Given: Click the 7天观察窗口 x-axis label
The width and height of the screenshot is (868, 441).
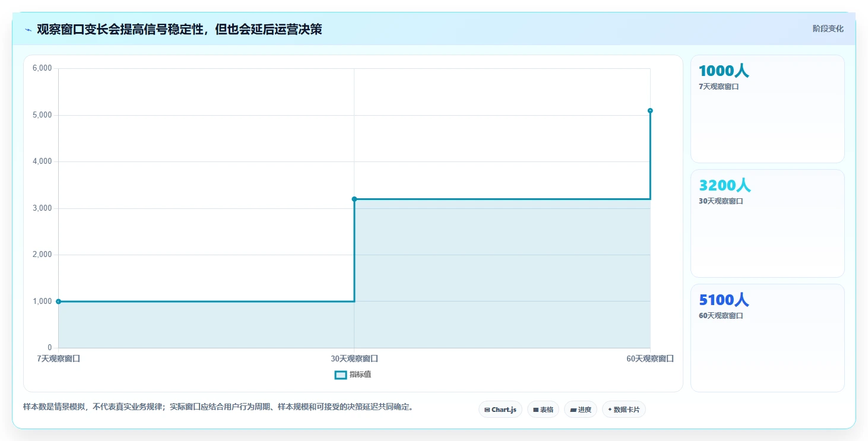Looking at the screenshot, I should (58, 358).
